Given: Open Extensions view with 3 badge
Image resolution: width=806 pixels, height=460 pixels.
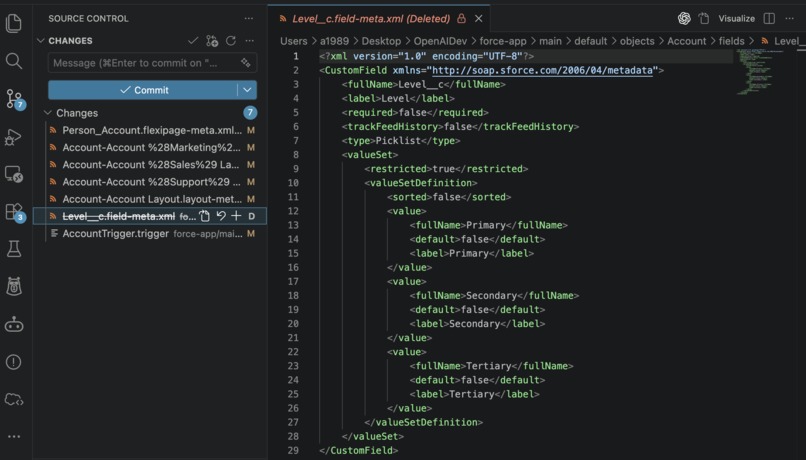Looking at the screenshot, I should 14,212.
